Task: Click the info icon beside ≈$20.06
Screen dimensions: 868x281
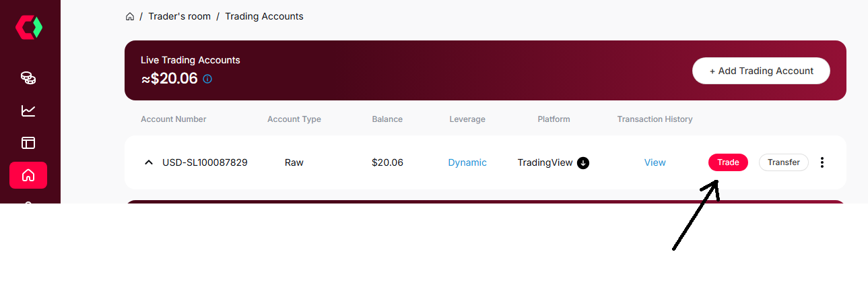Action: tap(207, 79)
